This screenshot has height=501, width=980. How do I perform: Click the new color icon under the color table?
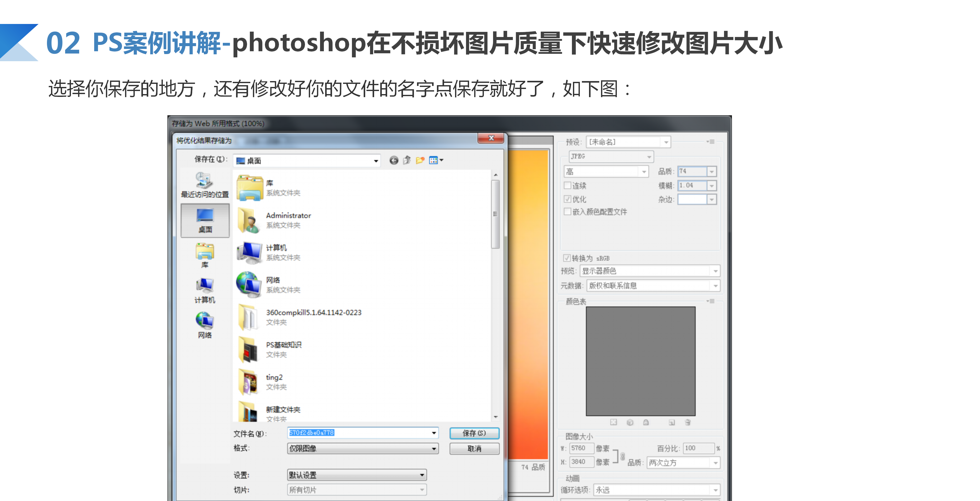672,422
